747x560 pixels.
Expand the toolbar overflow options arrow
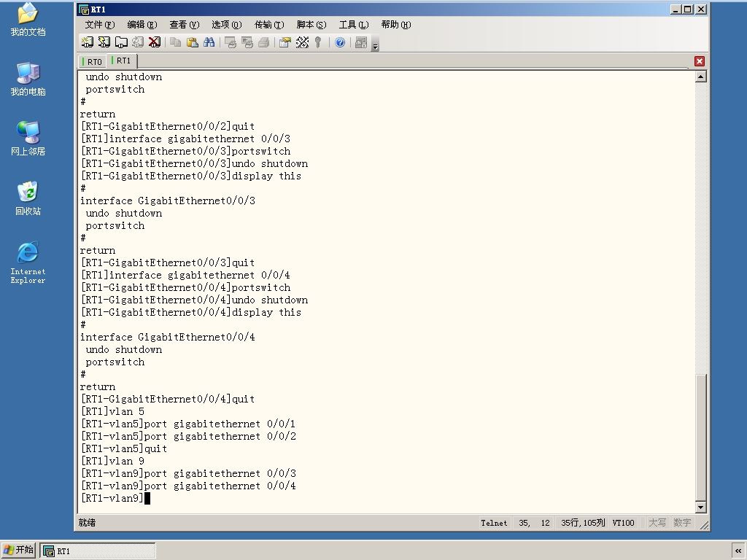point(376,46)
